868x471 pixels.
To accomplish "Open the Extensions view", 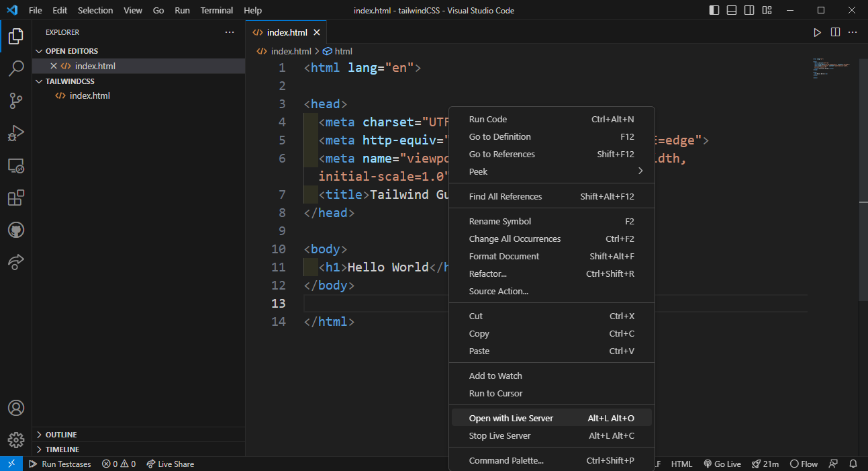I will (x=16, y=198).
